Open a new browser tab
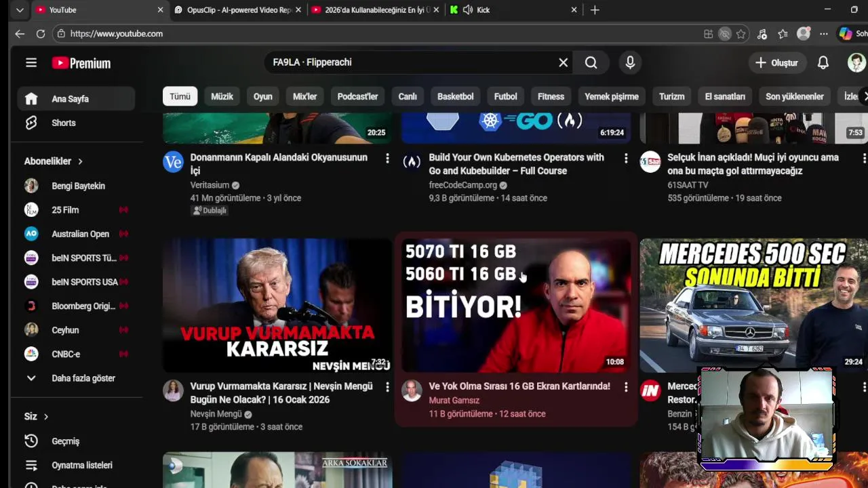Image resolution: width=868 pixels, height=488 pixels. tap(595, 9)
